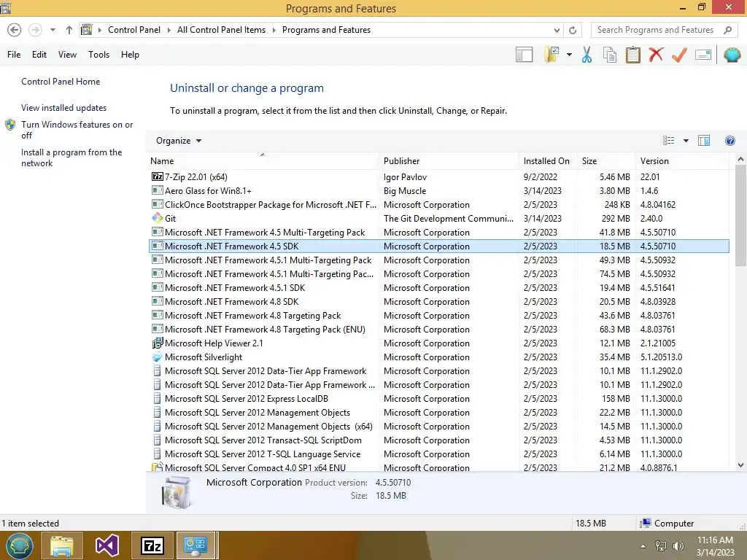Viewport: 747px width, 560px height.
Task: Expand the address bar history dropdown
Action: tap(557, 30)
